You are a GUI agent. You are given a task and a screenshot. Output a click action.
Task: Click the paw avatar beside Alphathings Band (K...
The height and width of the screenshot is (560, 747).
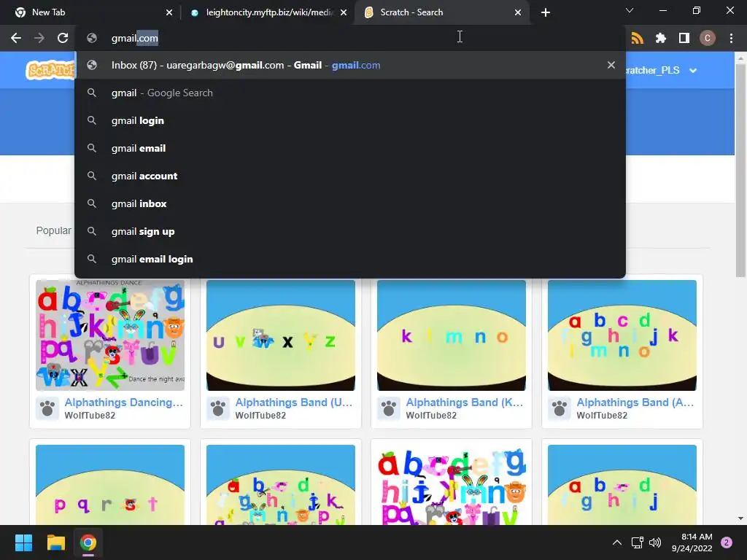tap(389, 408)
